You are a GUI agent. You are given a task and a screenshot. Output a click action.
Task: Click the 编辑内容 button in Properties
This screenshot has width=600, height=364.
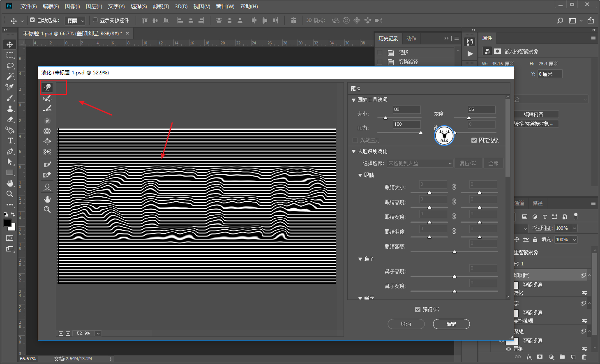(534, 114)
